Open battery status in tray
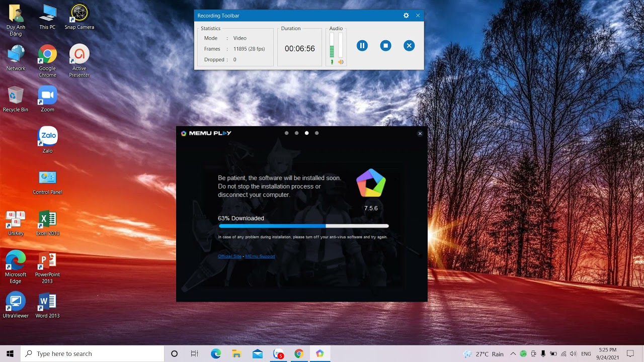The width and height of the screenshot is (644, 362). point(553,354)
